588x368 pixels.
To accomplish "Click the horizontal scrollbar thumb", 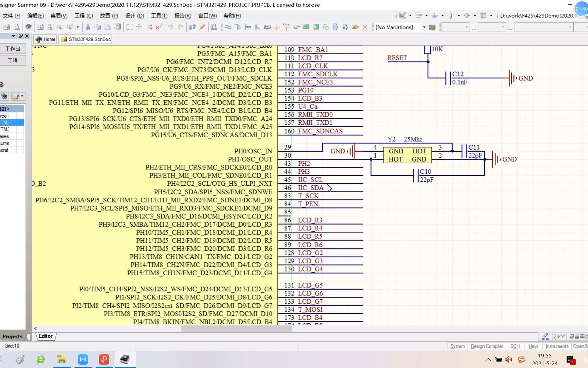I will click(236, 329).
